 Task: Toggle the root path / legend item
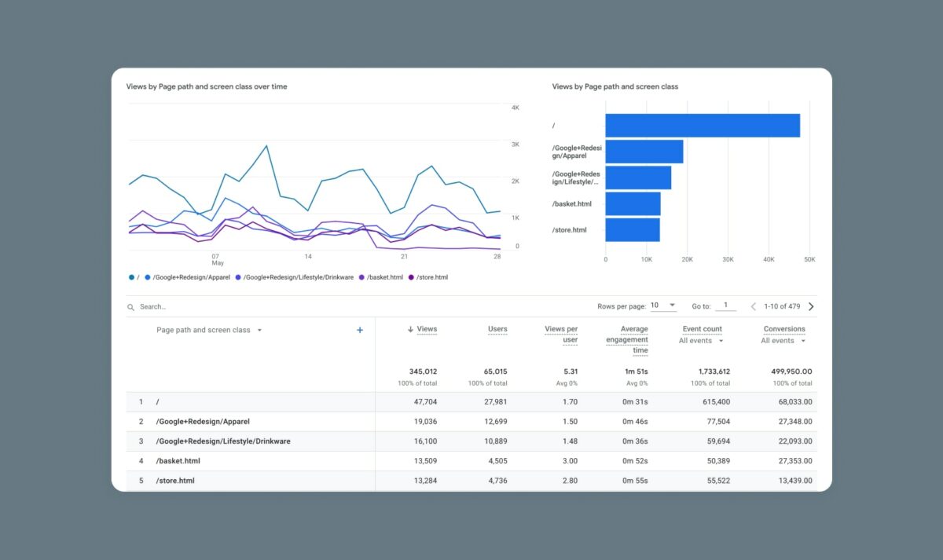pos(130,277)
